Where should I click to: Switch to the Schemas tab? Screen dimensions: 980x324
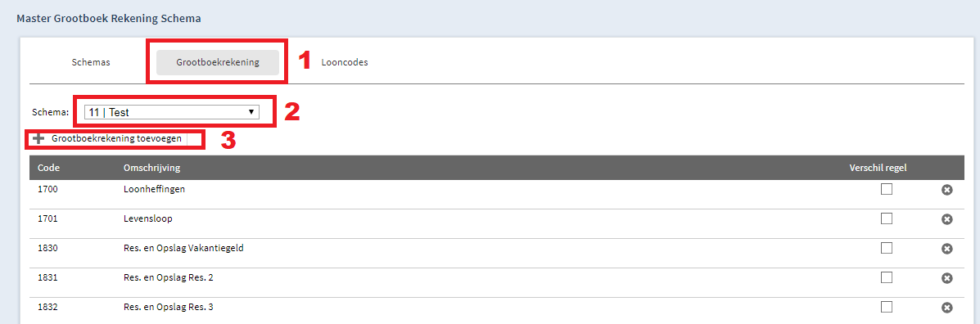pos(90,62)
